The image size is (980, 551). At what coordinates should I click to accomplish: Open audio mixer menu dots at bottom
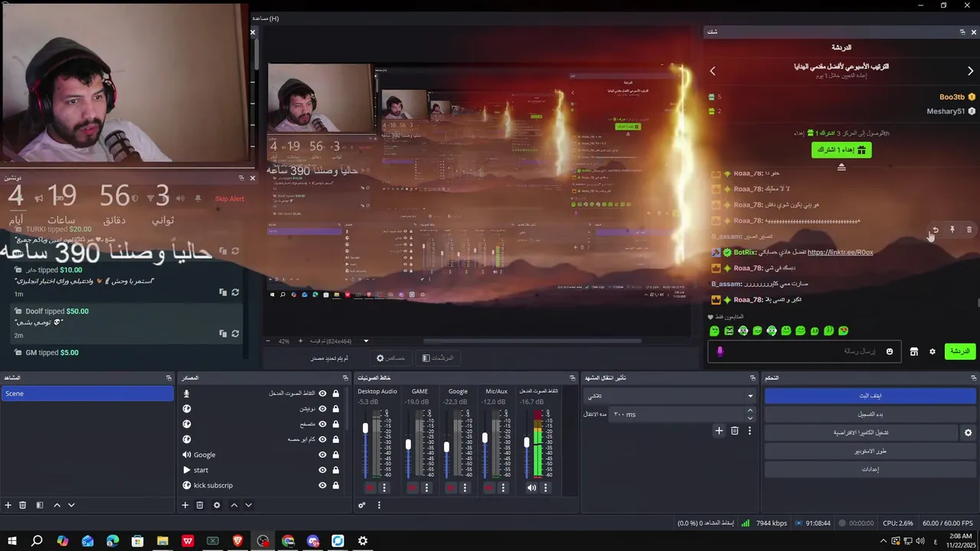coord(378,505)
